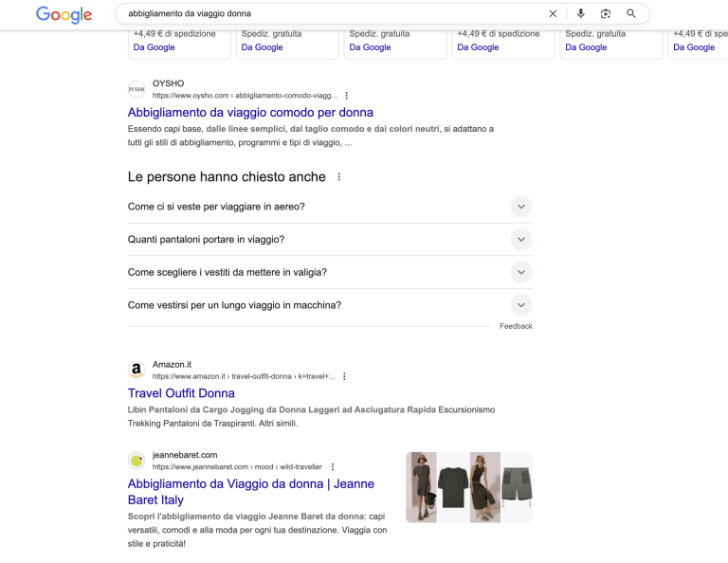Click the magnifying glass search button

coord(631,14)
